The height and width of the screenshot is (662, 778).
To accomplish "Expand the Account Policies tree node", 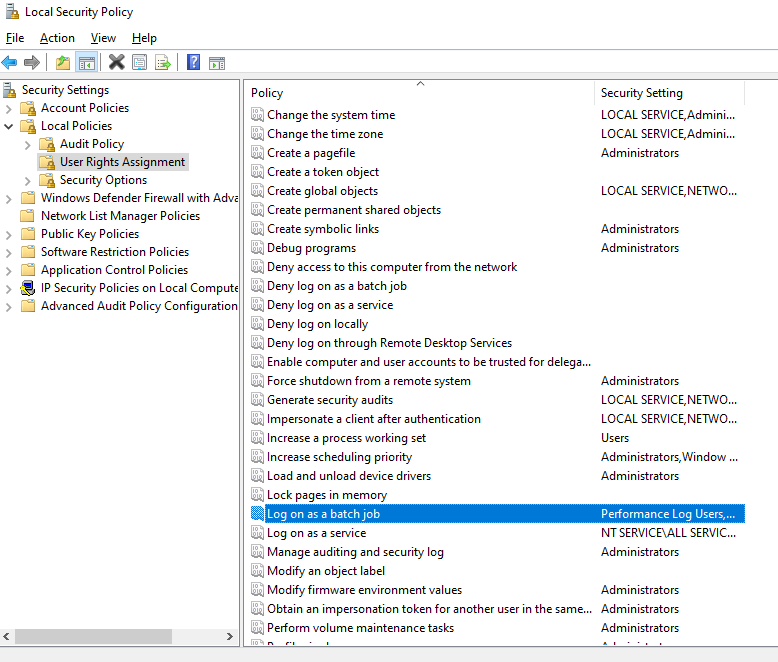I will click(8, 109).
